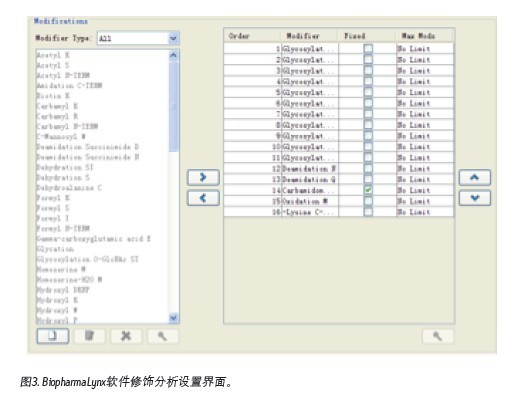The image size is (522, 396).
Task: Click the edit modifier notepad icon button
Action: 89,336
